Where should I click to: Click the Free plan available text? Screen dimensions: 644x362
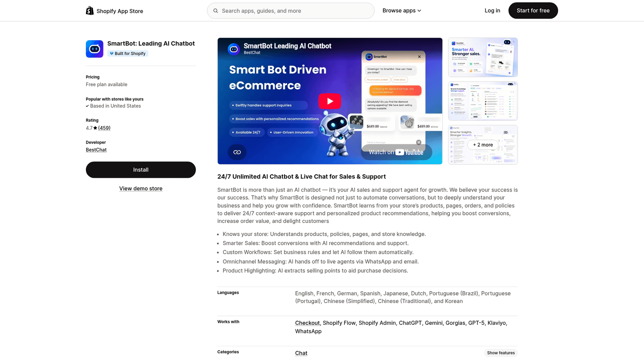107,85
